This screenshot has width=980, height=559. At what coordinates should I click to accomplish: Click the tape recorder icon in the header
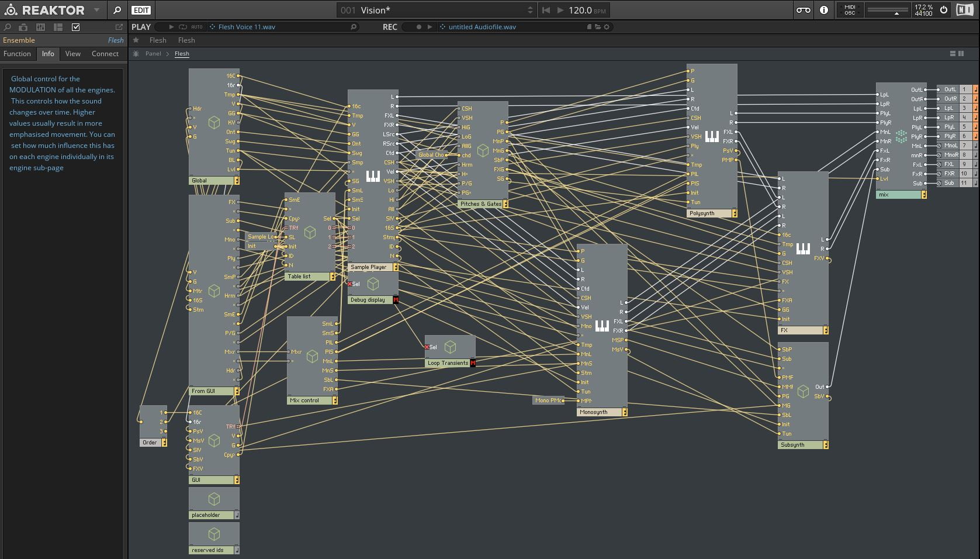pos(804,10)
